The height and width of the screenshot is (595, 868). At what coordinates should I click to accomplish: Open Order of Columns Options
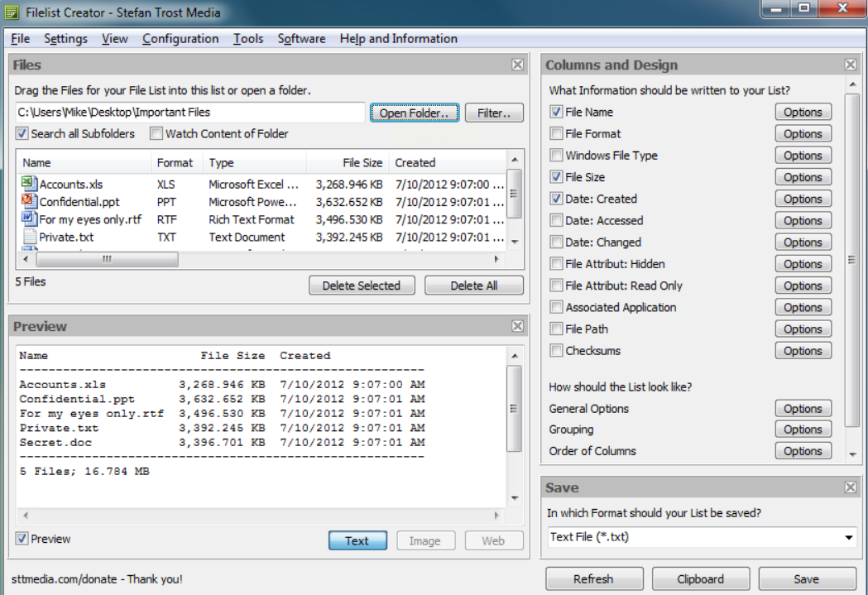coord(803,450)
